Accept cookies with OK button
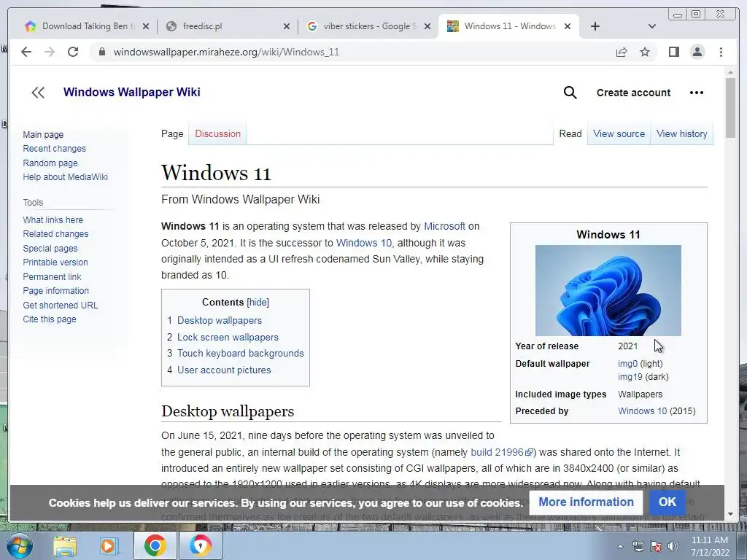This screenshot has width=747, height=560. [x=667, y=502]
